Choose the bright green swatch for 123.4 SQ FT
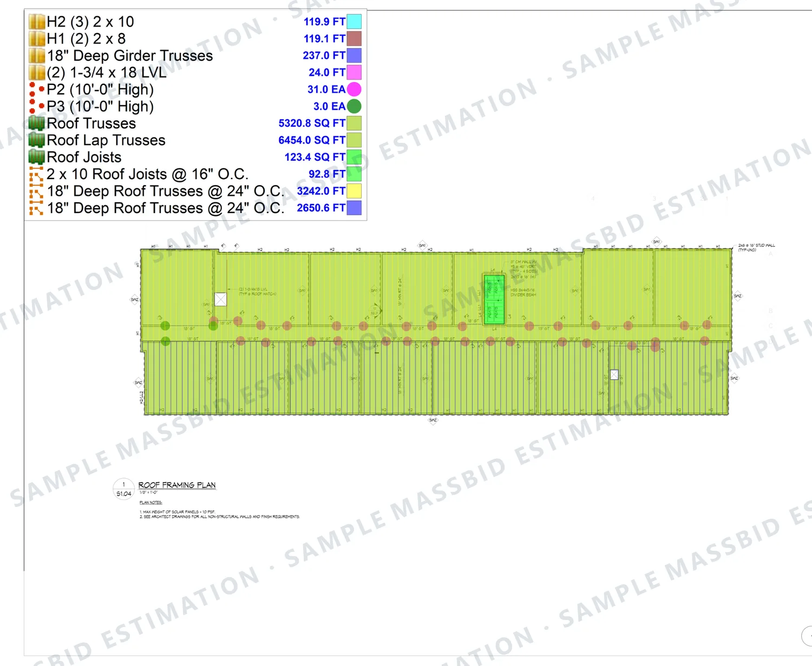The image size is (812, 666). [354, 157]
